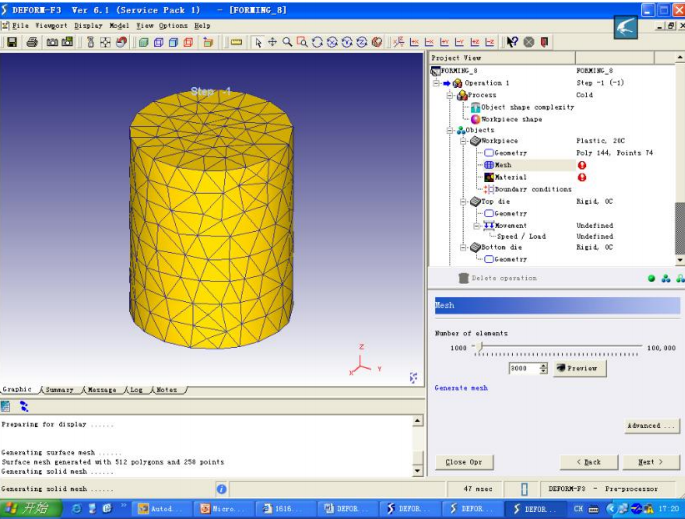Go Back to previous step
Viewport: 685px width, 519px height.
tap(589, 462)
